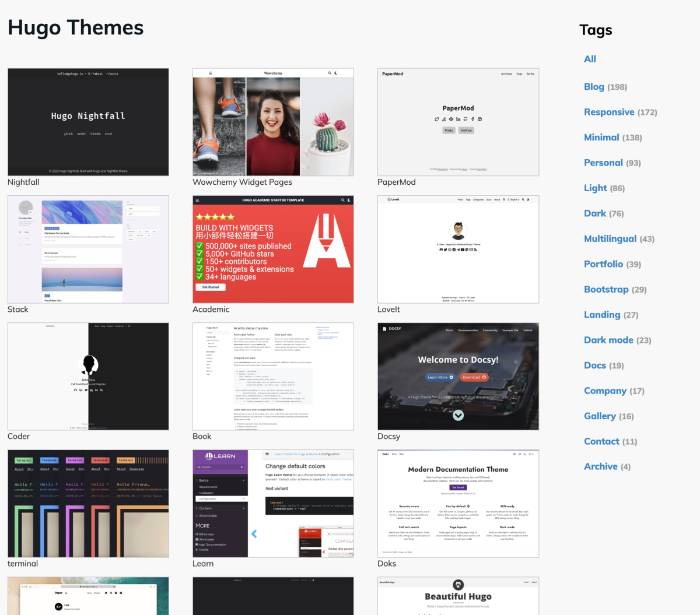Click the PaperMod title link
The image size is (700, 615).
[397, 182]
